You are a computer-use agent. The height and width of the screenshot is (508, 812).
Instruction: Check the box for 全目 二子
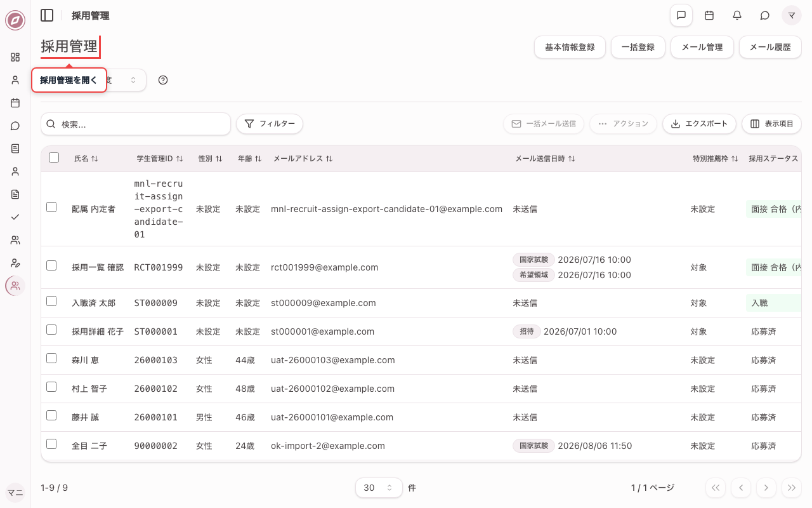pyautogui.click(x=51, y=444)
